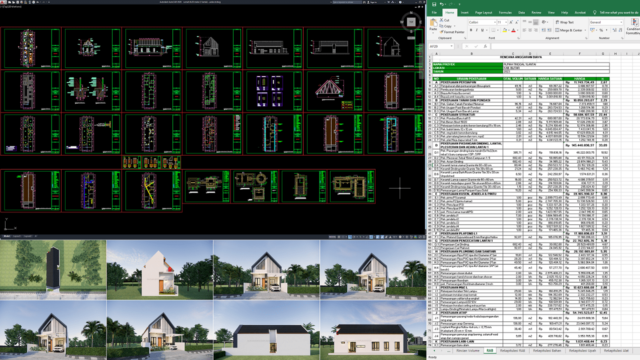Viewport: 640px width, 360px height.
Task: Click the yellow Fill Color swatch
Action: tap(504, 30)
